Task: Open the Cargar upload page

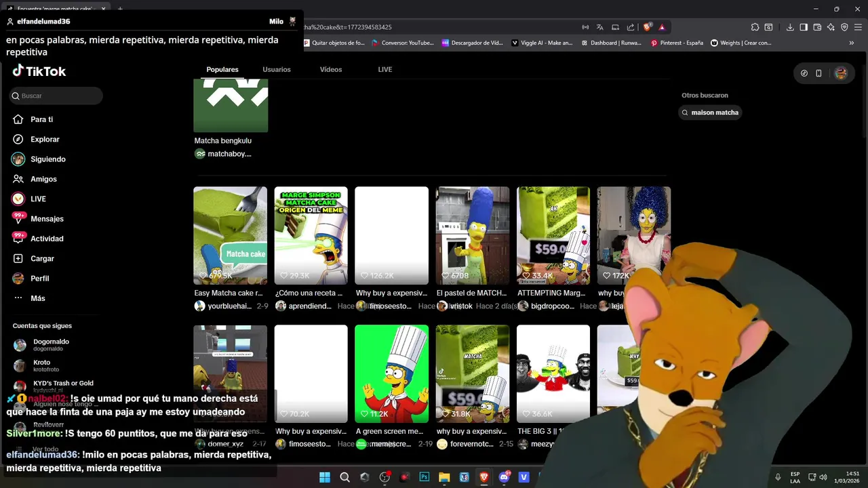Action: pos(33,258)
